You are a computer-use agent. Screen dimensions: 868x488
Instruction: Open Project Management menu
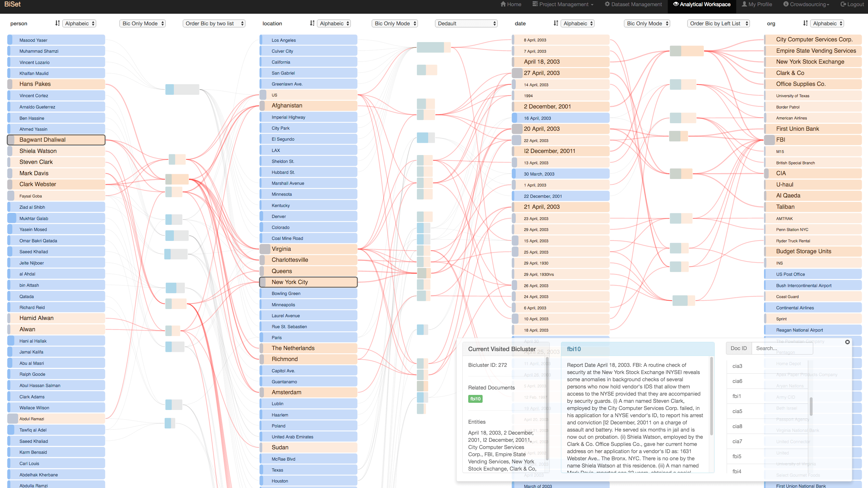click(563, 4)
